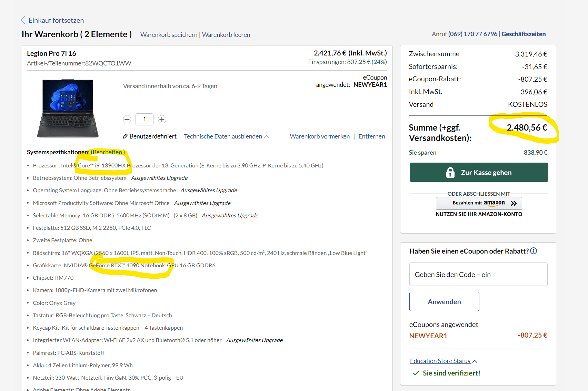
Task: Click the Netzteil 330-Watt spec line
Action: (108, 378)
